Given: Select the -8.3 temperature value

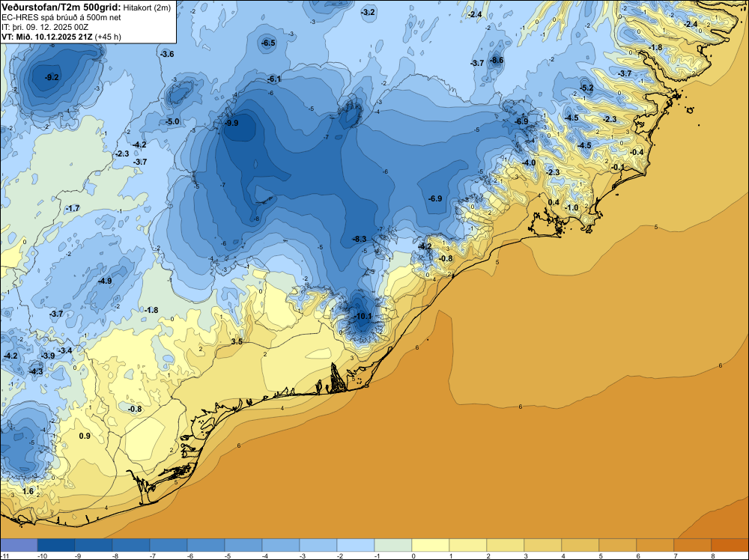Looking at the screenshot, I should point(360,239).
